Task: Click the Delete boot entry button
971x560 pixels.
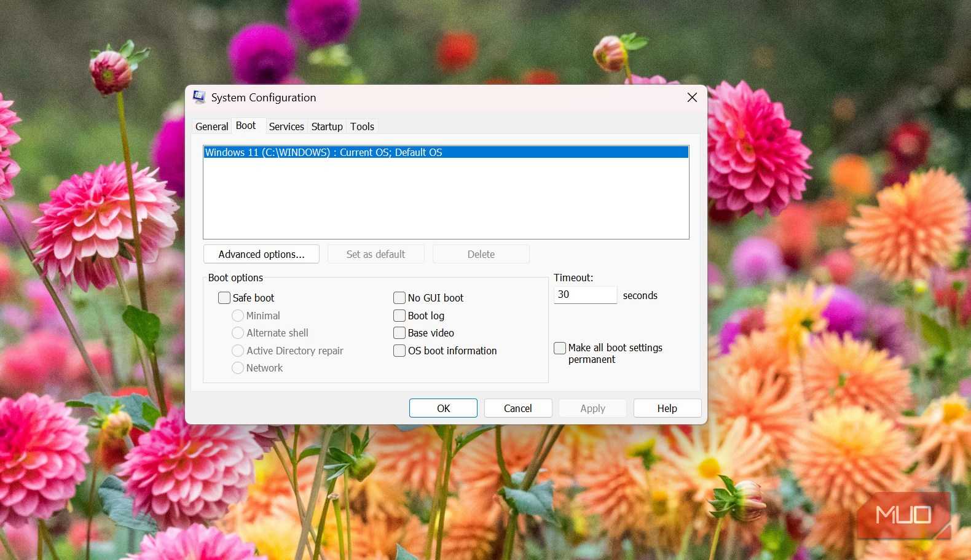Action: tap(481, 254)
